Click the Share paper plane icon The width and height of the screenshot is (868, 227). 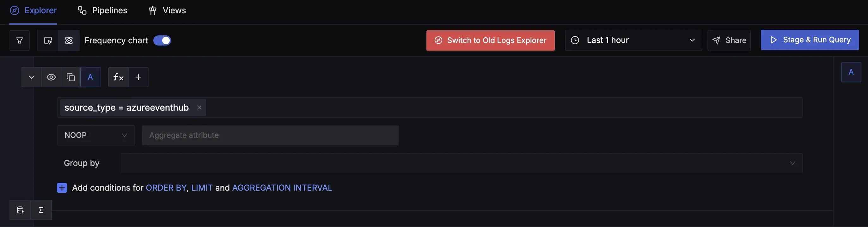click(x=716, y=40)
